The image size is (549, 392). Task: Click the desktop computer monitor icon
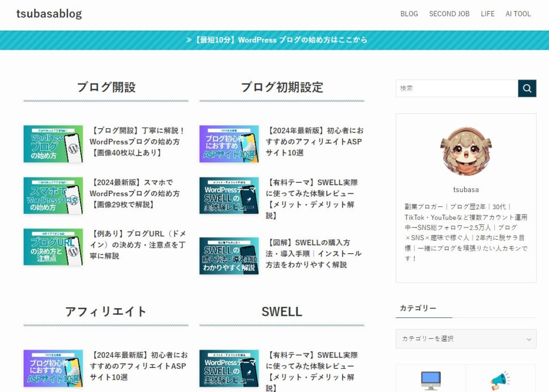click(x=431, y=381)
